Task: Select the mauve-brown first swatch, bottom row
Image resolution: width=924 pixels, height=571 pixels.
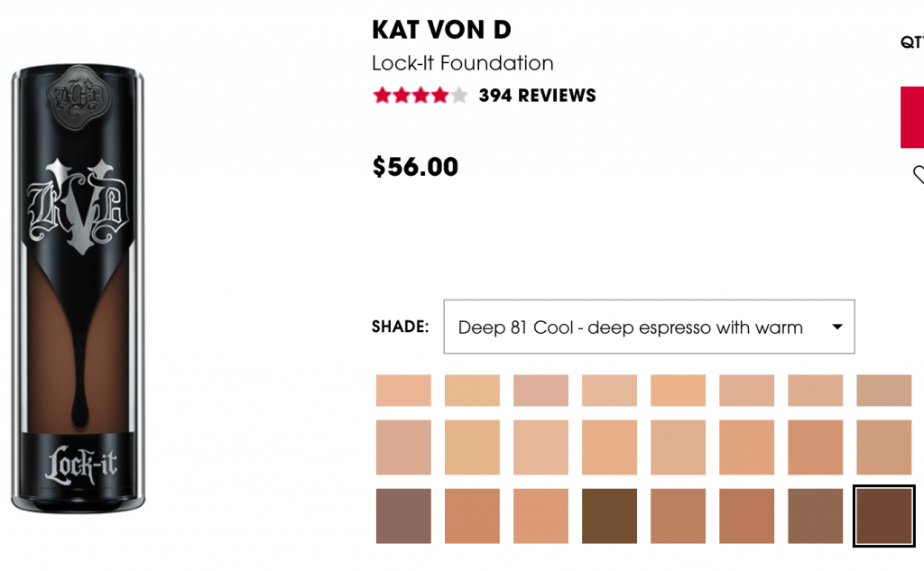Action: coord(403,516)
